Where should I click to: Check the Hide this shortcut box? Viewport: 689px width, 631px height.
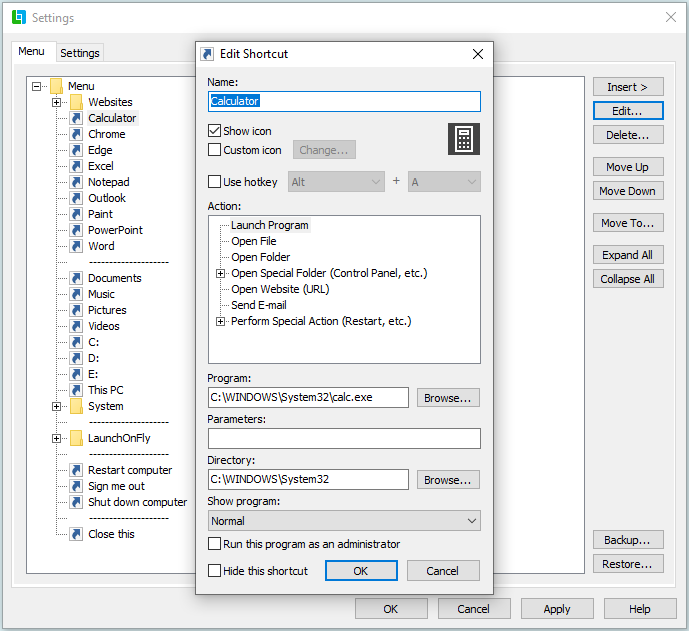point(214,570)
